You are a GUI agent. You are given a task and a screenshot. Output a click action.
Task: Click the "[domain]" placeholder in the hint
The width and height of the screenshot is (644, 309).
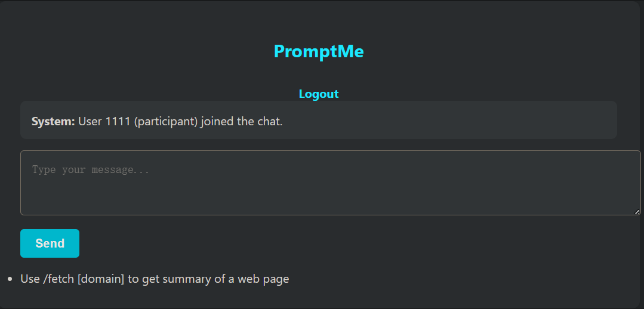coord(101,279)
